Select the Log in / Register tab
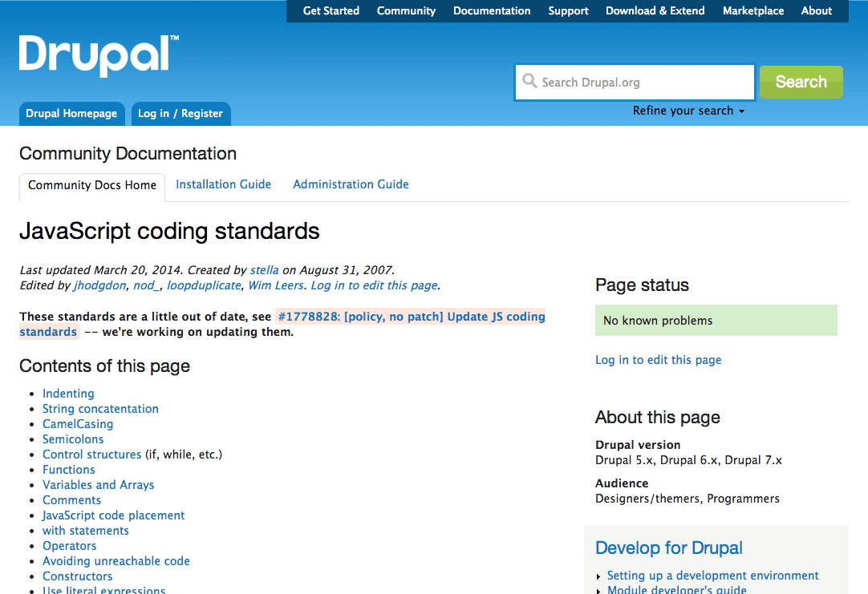This screenshot has width=868, height=594. [x=180, y=113]
